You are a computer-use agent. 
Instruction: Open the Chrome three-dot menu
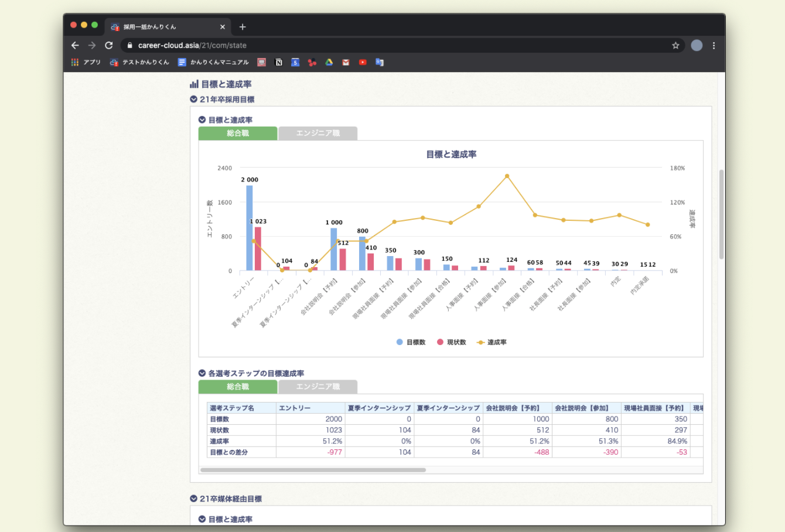[714, 45]
